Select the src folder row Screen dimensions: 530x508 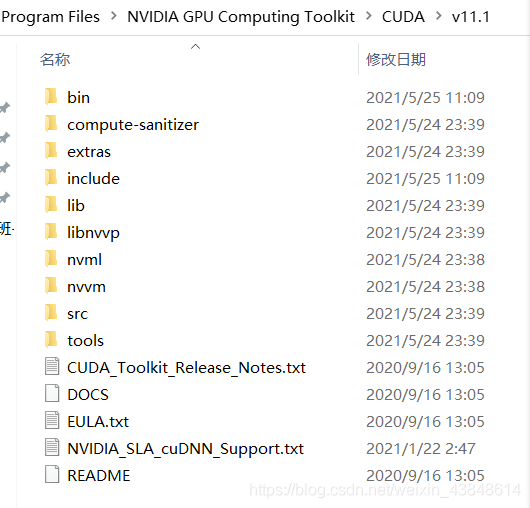pos(265,314)
